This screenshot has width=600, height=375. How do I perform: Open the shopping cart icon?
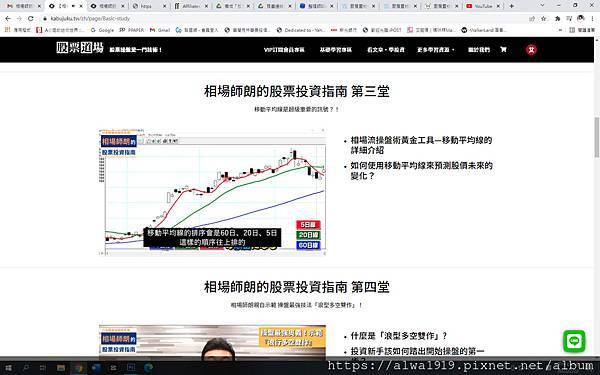tap(504, 49)
